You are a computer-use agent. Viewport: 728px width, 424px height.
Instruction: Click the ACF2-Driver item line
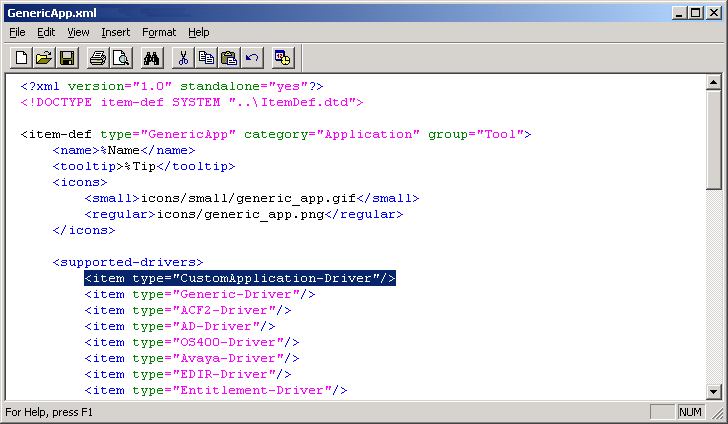188,310
